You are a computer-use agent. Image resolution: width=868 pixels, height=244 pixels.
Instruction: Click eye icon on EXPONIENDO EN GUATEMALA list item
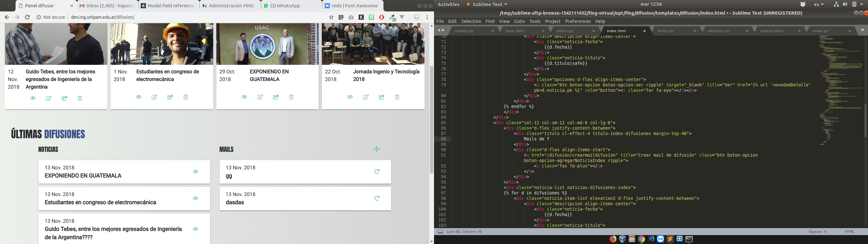click(x=195, y=172)
